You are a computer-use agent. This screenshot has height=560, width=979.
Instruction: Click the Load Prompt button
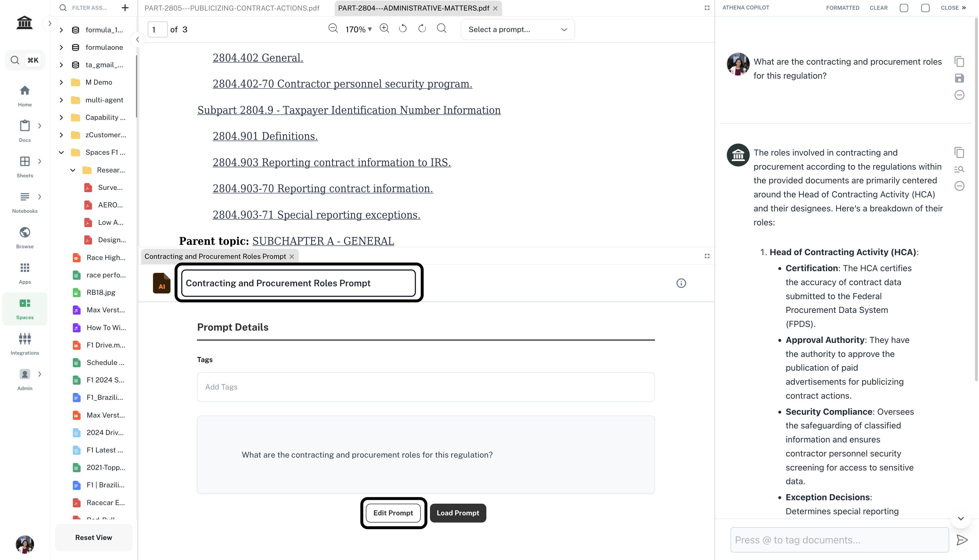point(457,513)
